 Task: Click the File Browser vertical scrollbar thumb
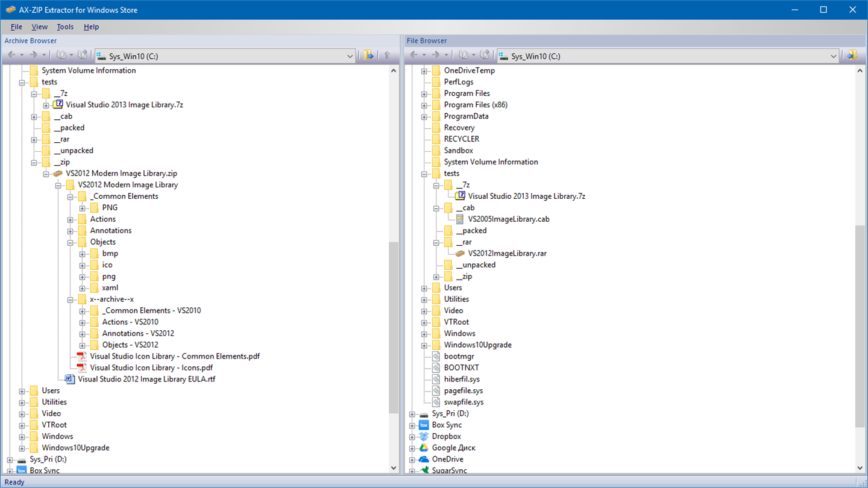(860, 326)
